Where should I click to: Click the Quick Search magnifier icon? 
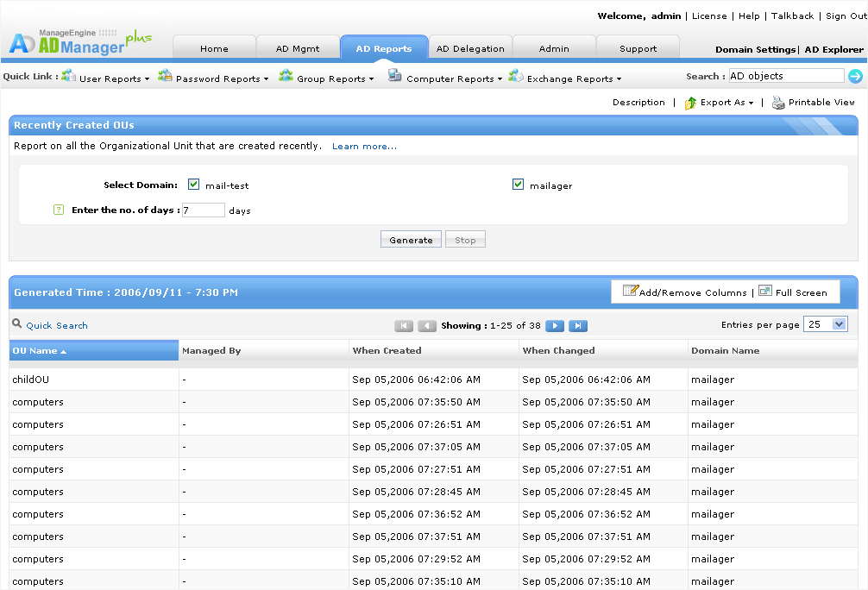(16, 324)
